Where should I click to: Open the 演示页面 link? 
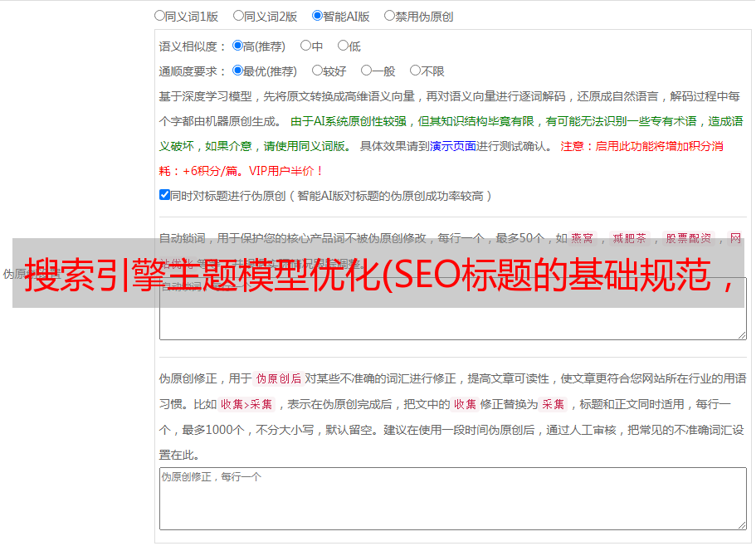pyautogui.click(x=452, y=146)
